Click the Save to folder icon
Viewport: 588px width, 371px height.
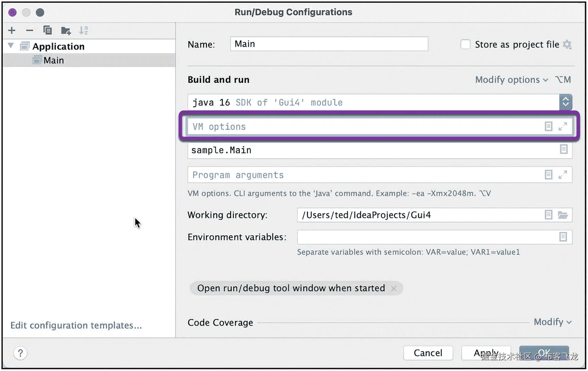pos(66,31)
